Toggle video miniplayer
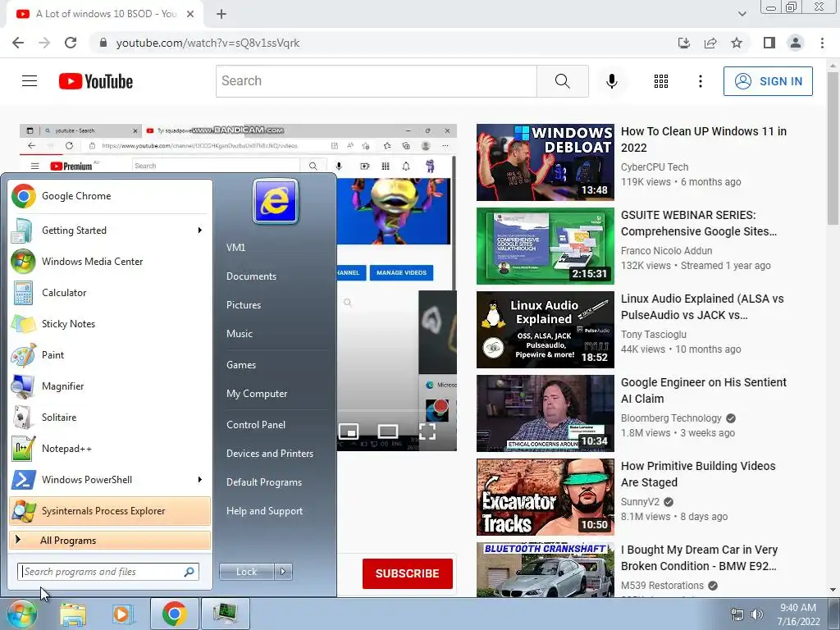The image size is (840, 630). pos(348,431)
